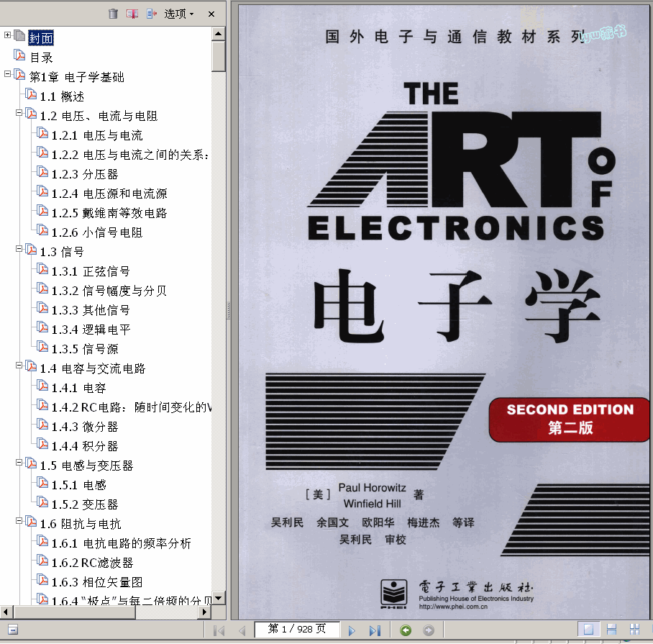
Task: Click the navigation pane splitter handle
Action: tap(228, 310)
